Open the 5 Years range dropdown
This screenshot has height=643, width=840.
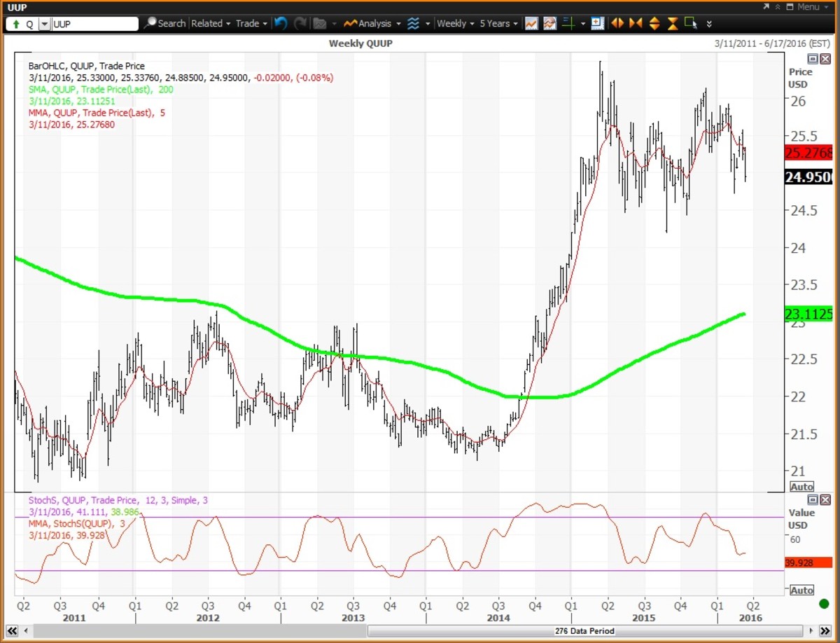(498, 23)
